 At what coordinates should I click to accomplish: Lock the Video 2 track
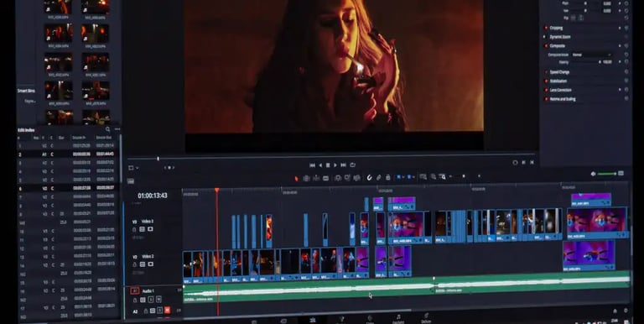(x=135, y=264)
